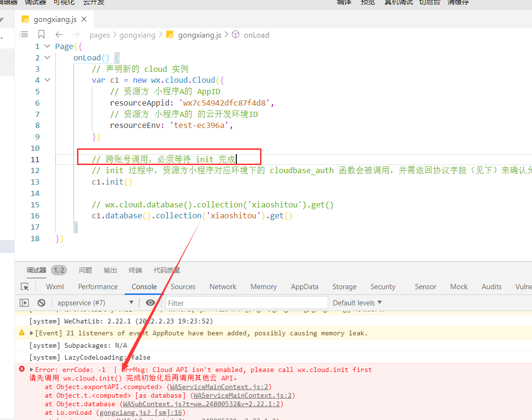Close the gongxiang.js editor tab
Screen dimensions: 532x420
pos(84,20)
